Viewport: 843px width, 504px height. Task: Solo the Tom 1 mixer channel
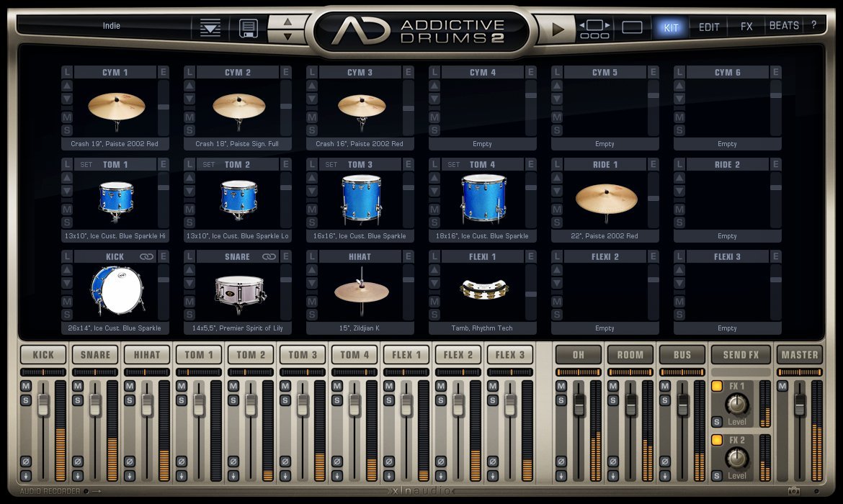182,400
